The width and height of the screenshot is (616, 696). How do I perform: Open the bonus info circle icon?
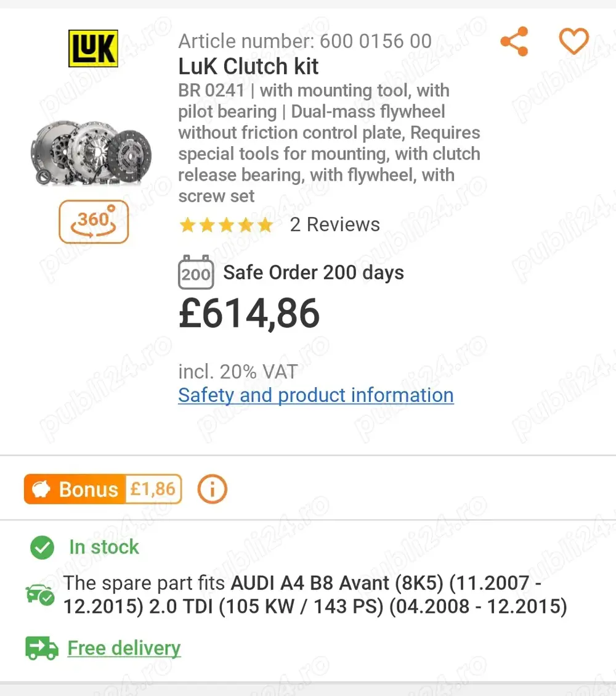[x=212, y=489]
